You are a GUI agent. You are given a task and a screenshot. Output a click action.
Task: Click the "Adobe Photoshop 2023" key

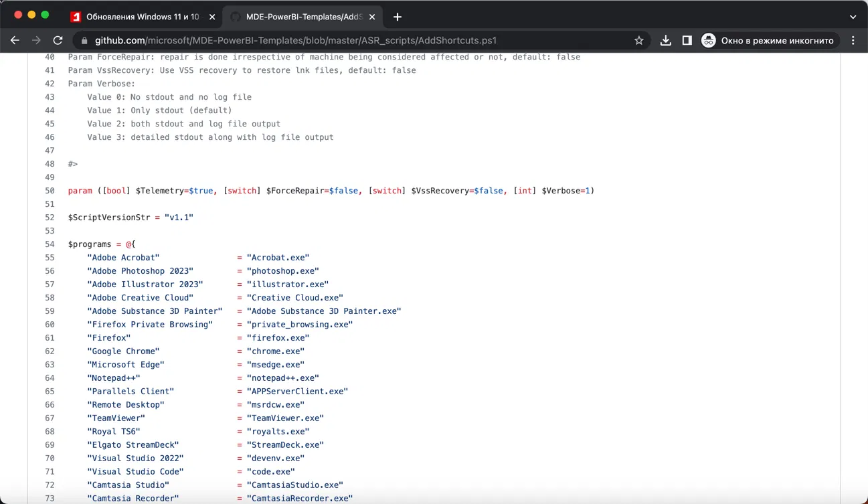[140, 271]
